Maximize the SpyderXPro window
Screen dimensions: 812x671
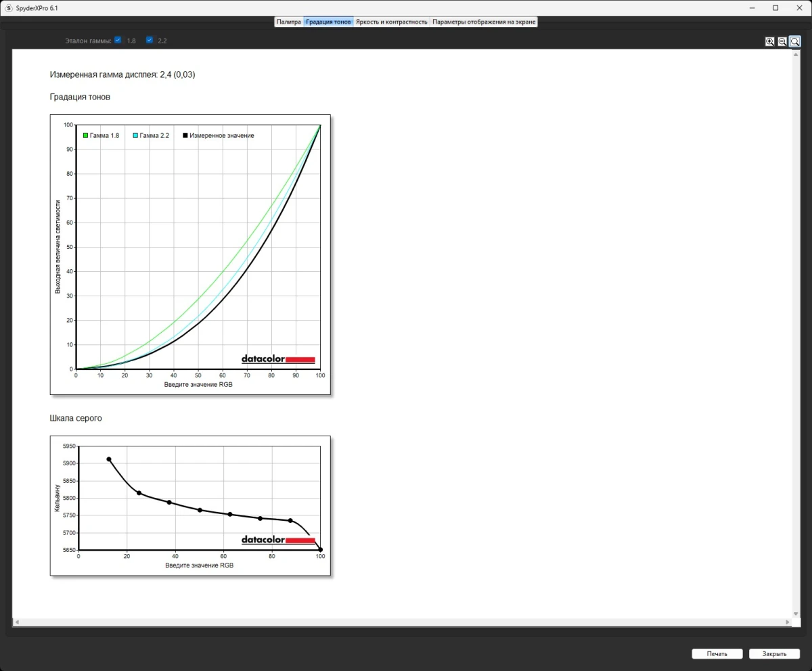click(x=775, y=7)
